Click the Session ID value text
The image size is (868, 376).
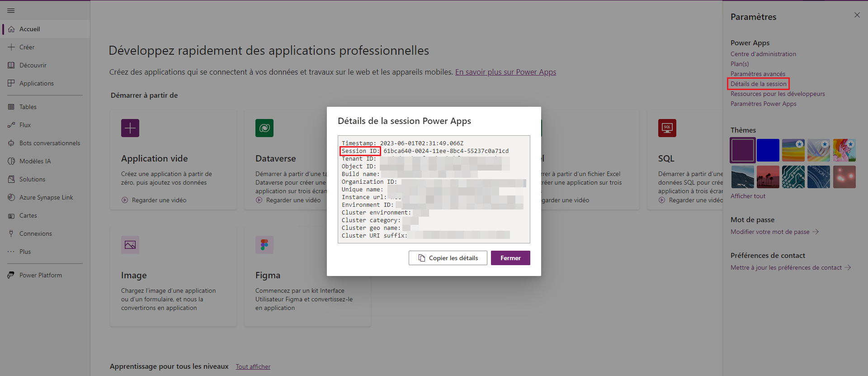coord(446,151)
